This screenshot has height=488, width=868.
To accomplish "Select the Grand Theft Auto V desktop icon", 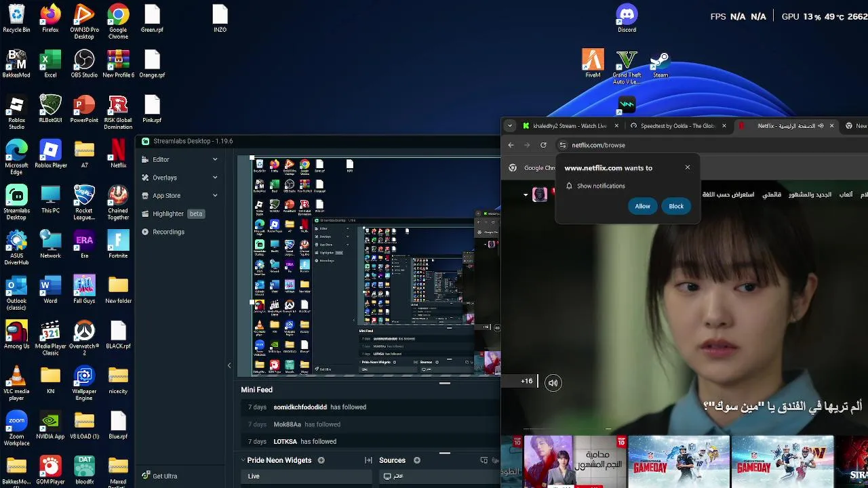I will tap(627, 67).
